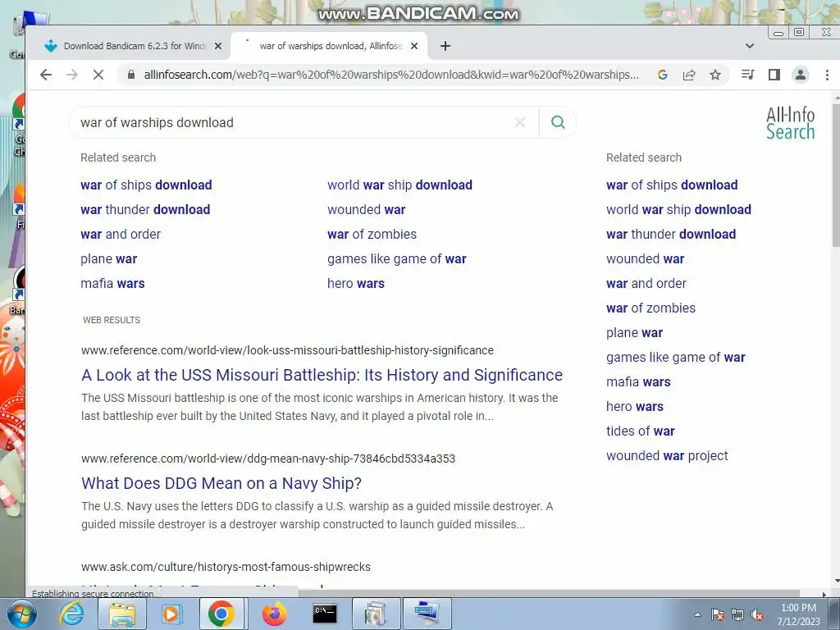840x630 pixels.
Task: Click the address bar URL
Action: click(x=391, y=75)
